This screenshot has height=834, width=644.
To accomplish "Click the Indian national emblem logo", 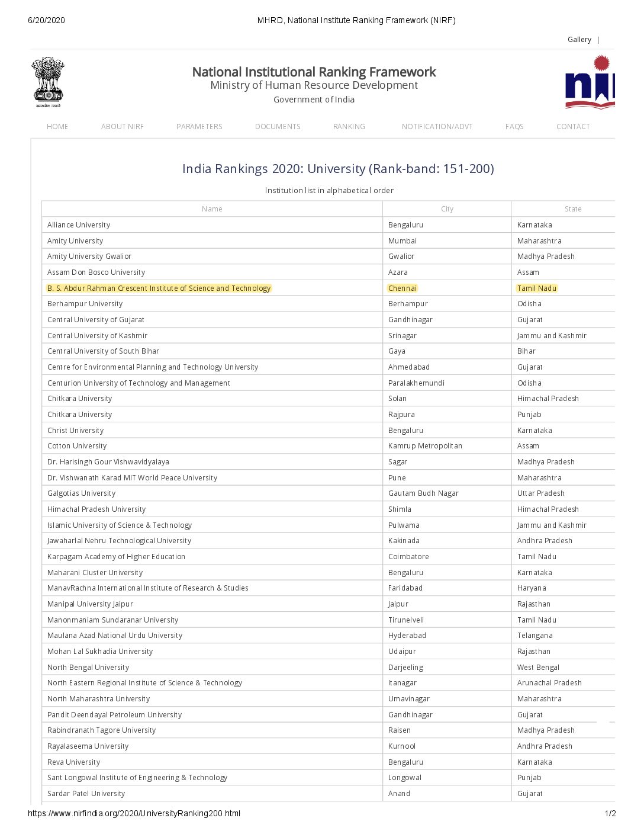I will pos(47,82).
